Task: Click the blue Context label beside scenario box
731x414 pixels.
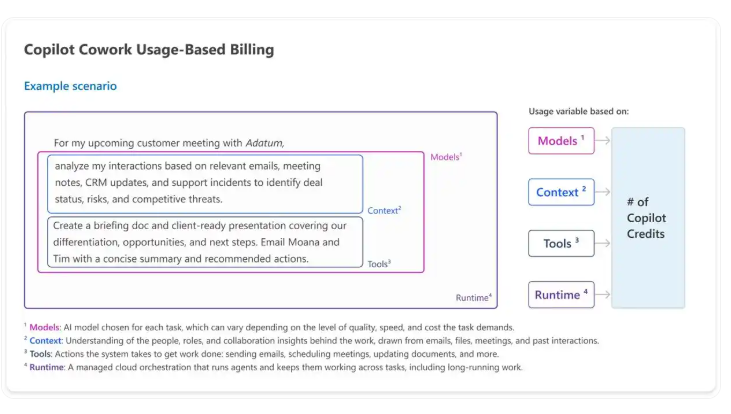Action: 384,210
